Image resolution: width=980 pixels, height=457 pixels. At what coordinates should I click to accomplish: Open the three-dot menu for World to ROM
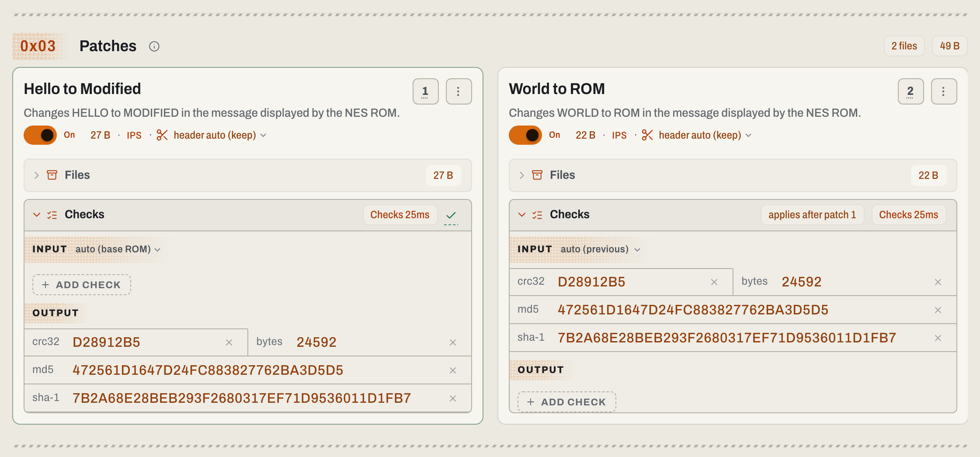pyautogui.click(x=944, y=91)
